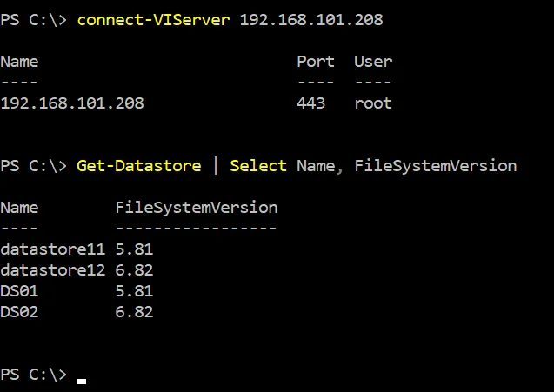Click the final PS C:\> prompt
554x392 pixels.
point(33,375)
